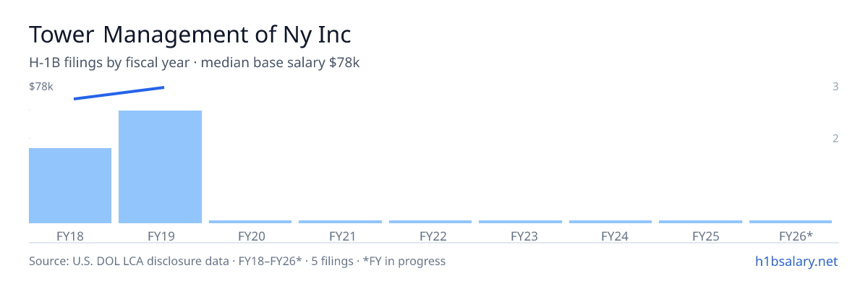Select the FY26* bar
This screenshot has width=868, height=289.
tap(791, 222)
